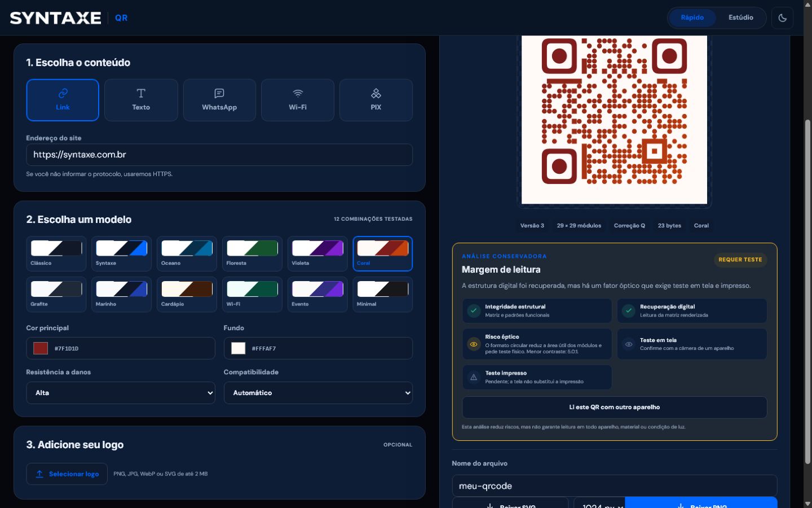Click the 23 bytes chip
The image size is (812, 508).
669,226
